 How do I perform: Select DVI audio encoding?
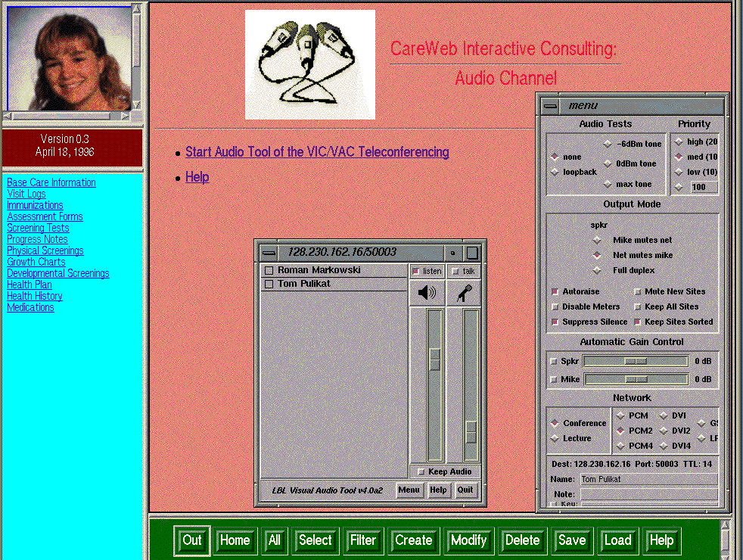[x=664, y=415]
